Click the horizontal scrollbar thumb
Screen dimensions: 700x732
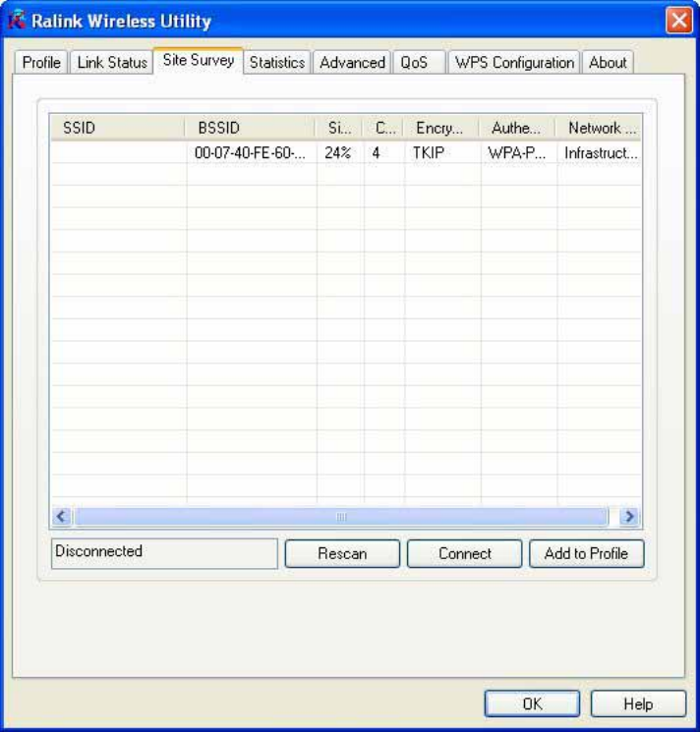click(341, 516)
